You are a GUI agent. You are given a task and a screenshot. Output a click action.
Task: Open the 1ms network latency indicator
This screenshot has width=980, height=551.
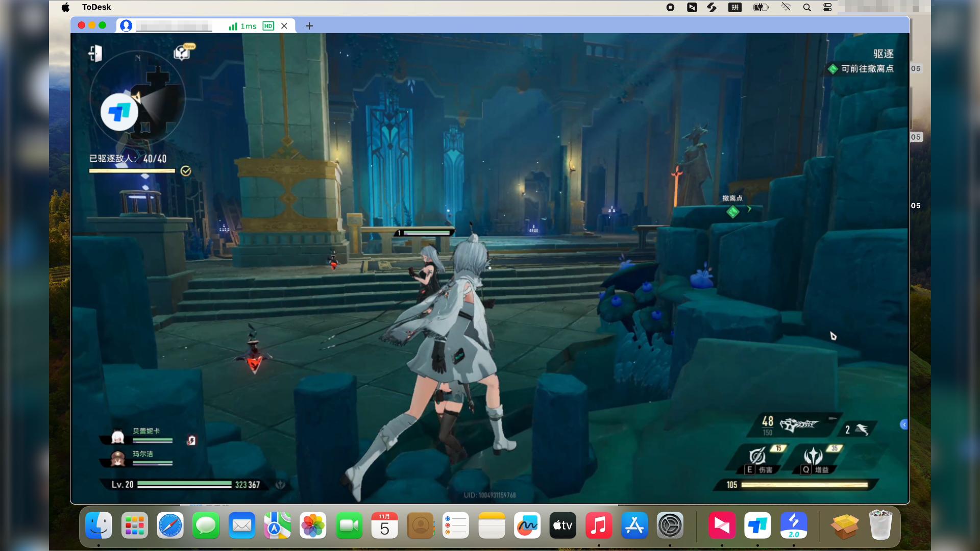(243, 26)
